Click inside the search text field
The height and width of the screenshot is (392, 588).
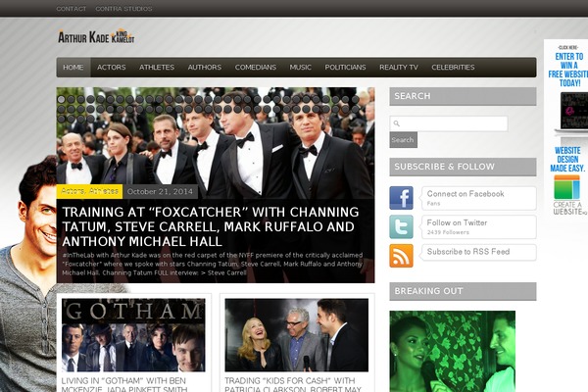coord(449,123)
